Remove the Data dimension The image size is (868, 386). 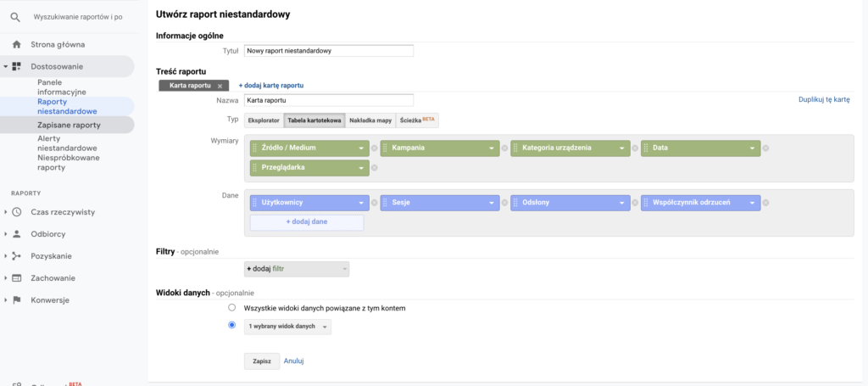coord(765,148)
